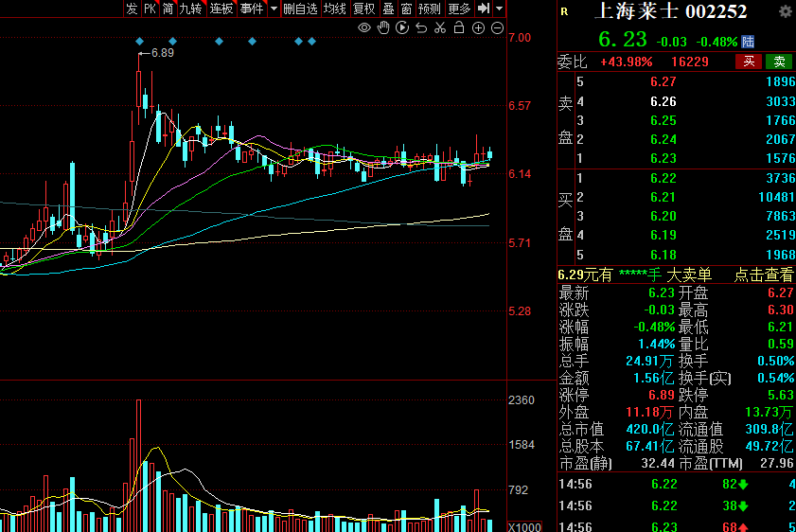Toggle the 均线 moving average display
This screenshot has height=532, width=796.
(x=334, y=9)
